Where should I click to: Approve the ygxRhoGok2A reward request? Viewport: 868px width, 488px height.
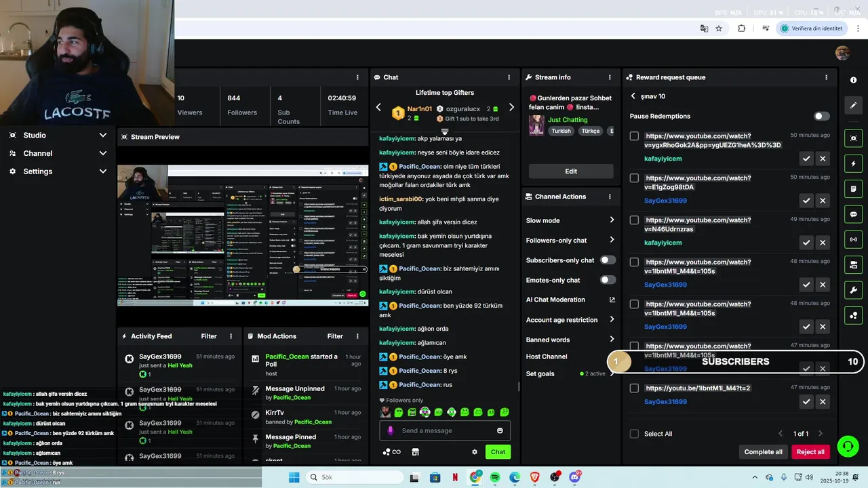806,159
